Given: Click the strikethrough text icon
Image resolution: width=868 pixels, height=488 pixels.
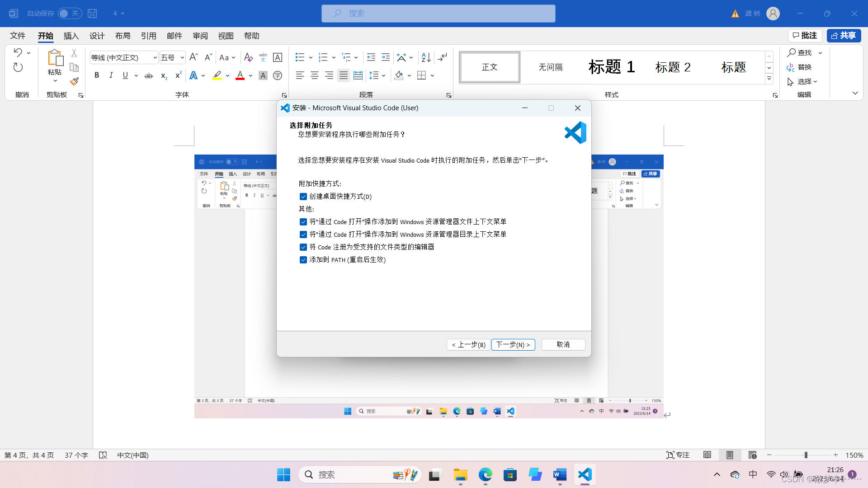Looking at the screenshot, I should click(x=149, y=75).
